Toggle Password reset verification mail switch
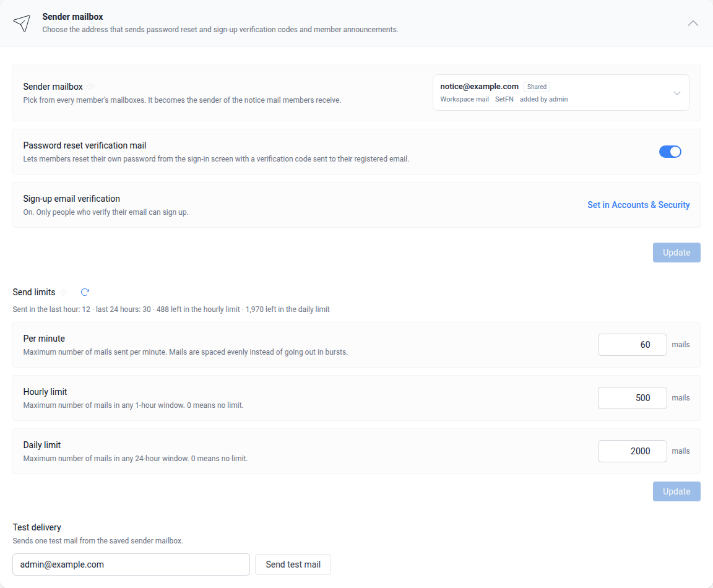Image resolution: width=713 pixels, height=588 pixels. click(670, 152)
